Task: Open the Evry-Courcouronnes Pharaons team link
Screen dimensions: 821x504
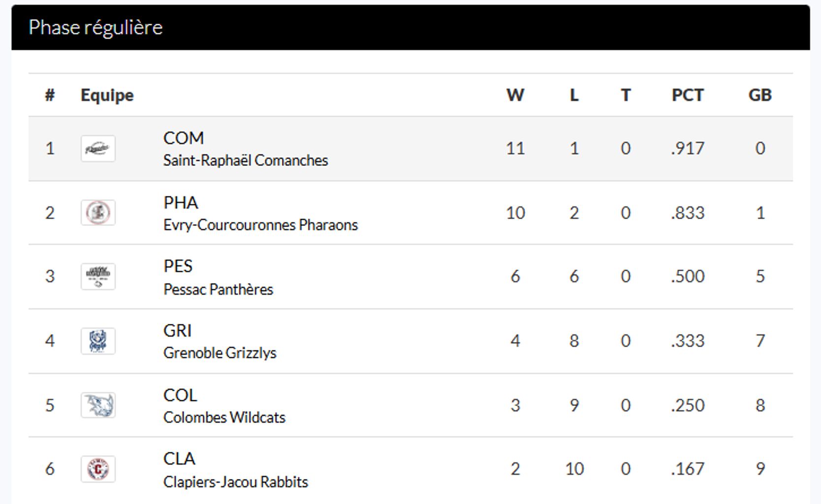Action: pos(260,225)
